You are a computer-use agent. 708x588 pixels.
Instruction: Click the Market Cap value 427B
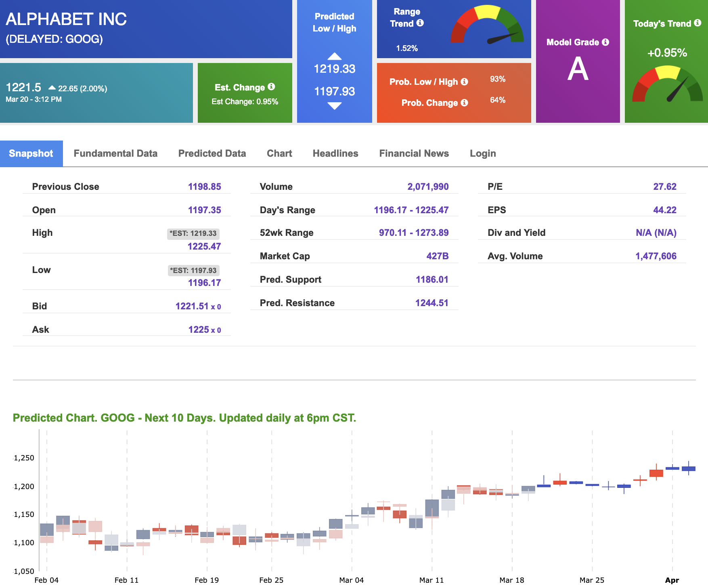[438, 256]
